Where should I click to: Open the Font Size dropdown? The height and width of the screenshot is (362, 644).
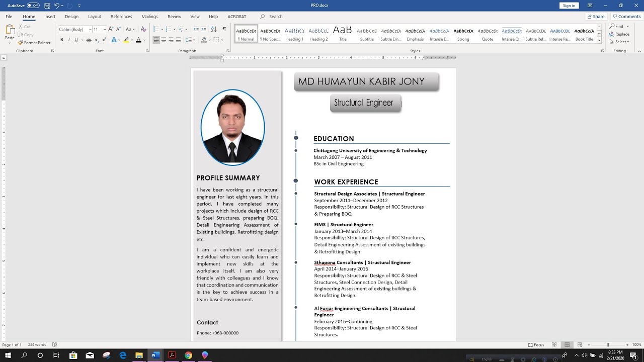tap(105, 29)
